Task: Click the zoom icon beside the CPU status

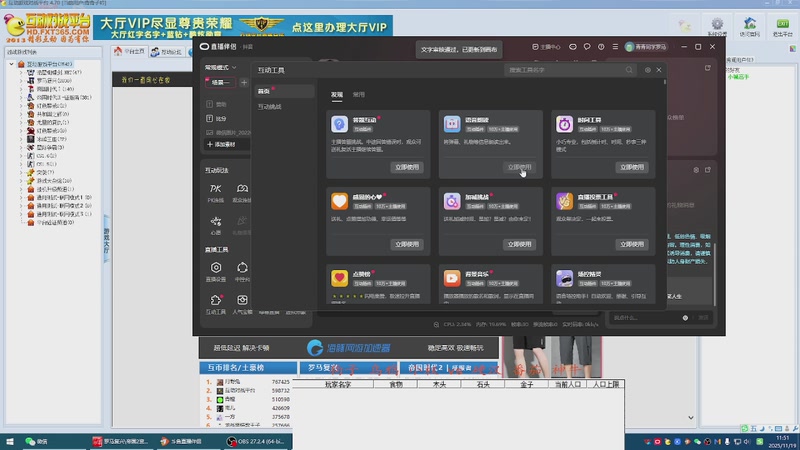Action: pos(436,324)
